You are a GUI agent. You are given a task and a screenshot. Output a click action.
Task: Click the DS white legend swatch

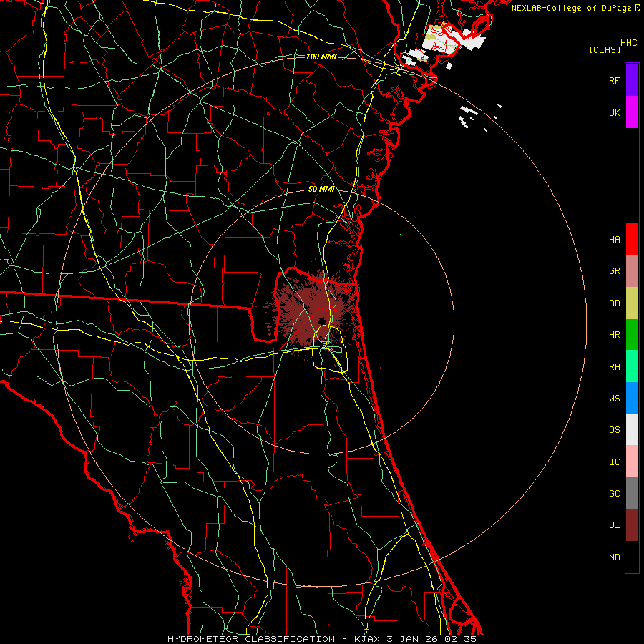tap(632, 429)
